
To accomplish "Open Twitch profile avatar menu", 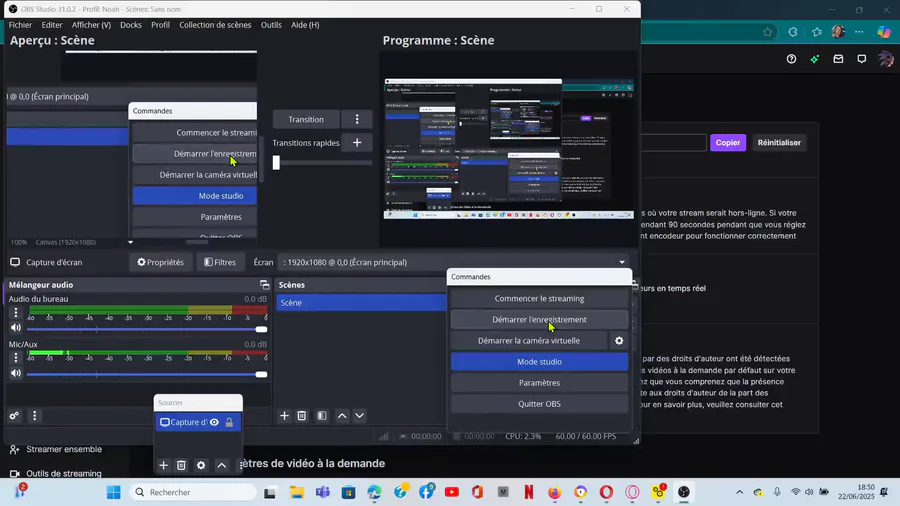I will [x=886, y=59].
